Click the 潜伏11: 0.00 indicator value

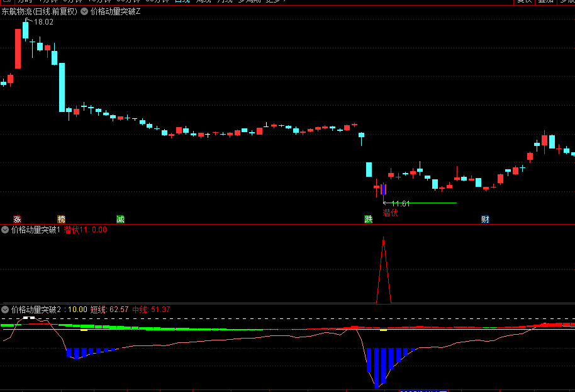pos(85,230)
